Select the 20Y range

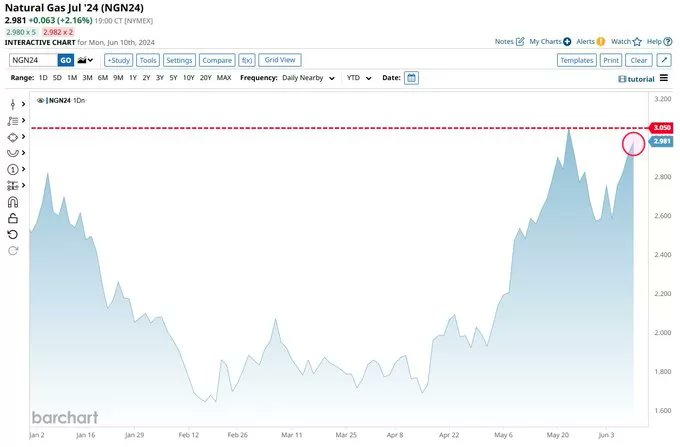point(206,78)
